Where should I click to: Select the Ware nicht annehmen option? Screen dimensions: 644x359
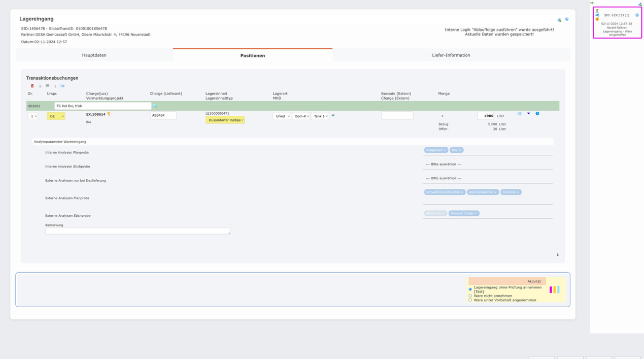pos(470,296)
